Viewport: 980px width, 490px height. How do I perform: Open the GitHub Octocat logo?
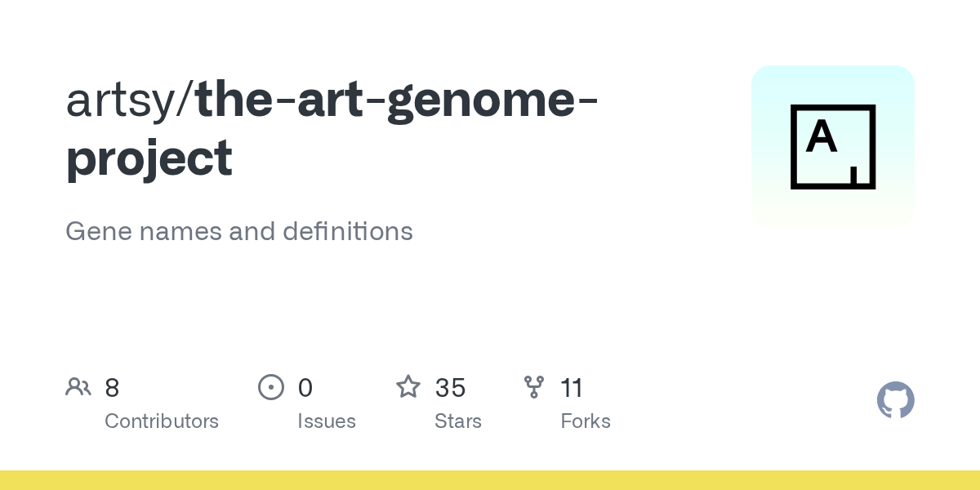[x=896, y=400]
